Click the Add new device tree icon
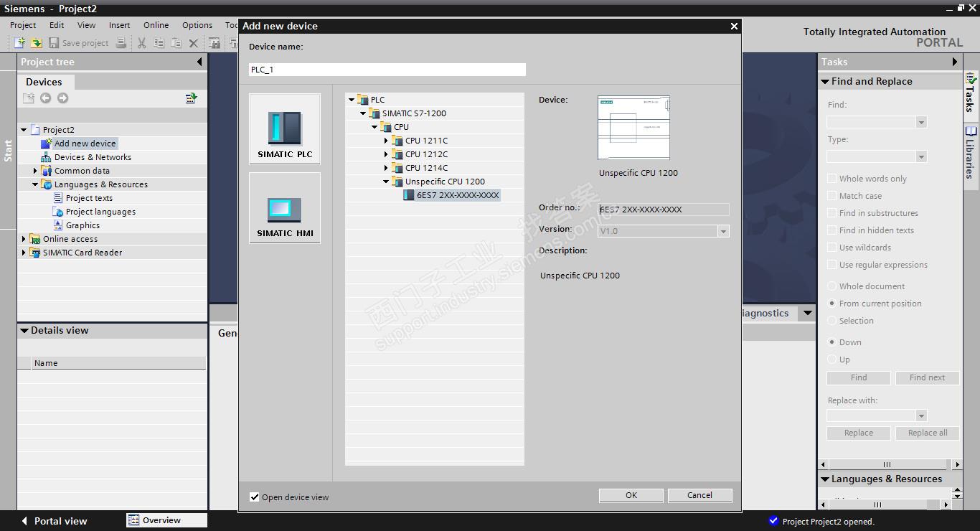This screenshot has height=531, width=980. point(47,144)
